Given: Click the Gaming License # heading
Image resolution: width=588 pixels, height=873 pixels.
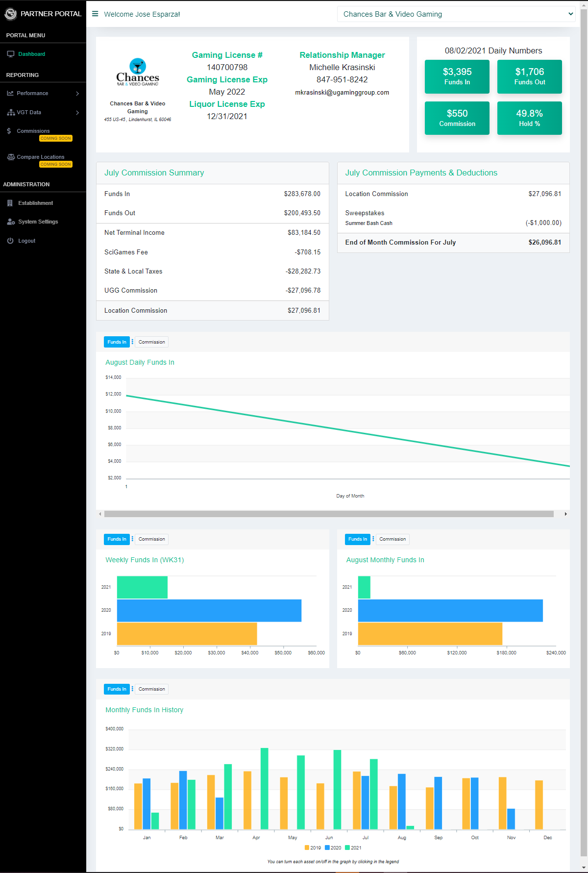Looking at the screenshot, I should click(227, 55).
